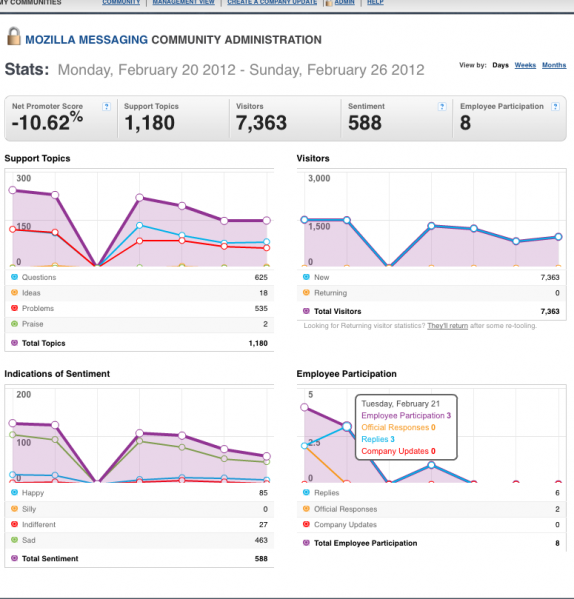Click the blue Replies legend dot
Screen dimensions: 574x599
pyautogui.click(x=306, y=492)
